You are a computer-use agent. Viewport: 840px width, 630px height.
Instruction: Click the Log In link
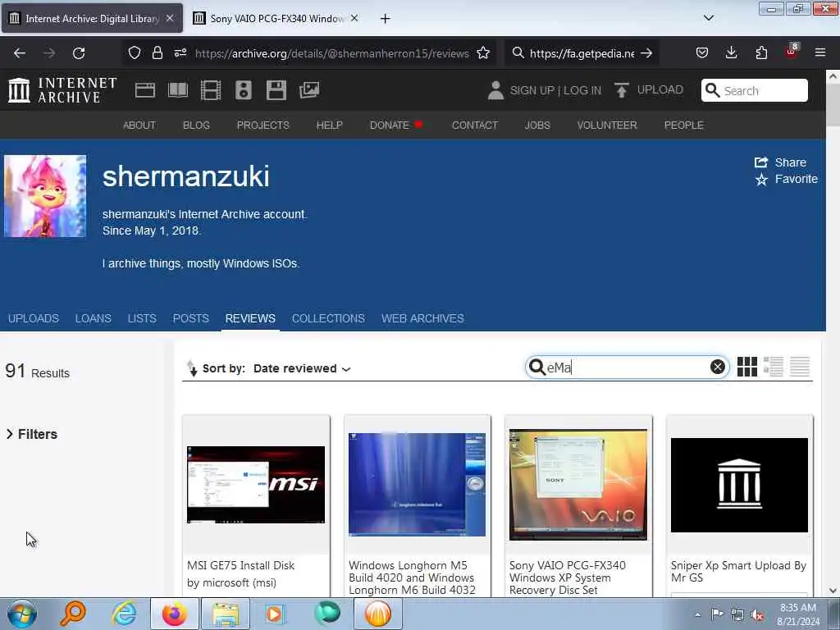point(582,90)
